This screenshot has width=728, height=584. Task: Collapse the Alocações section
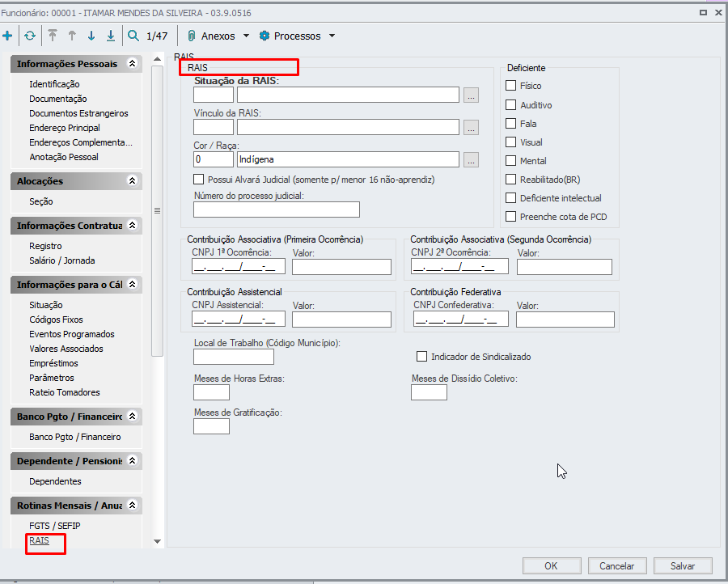coord(133,180)
